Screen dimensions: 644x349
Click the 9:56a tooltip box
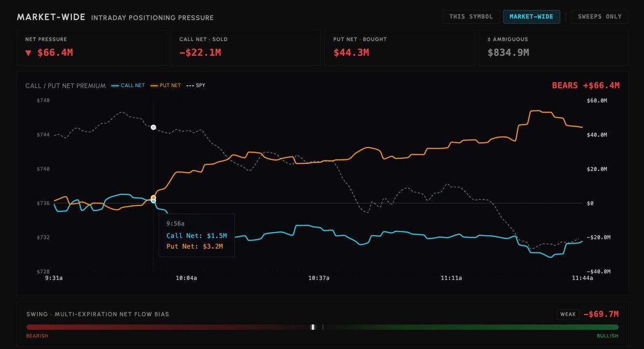pyautogui.click(x=196, y=235)
